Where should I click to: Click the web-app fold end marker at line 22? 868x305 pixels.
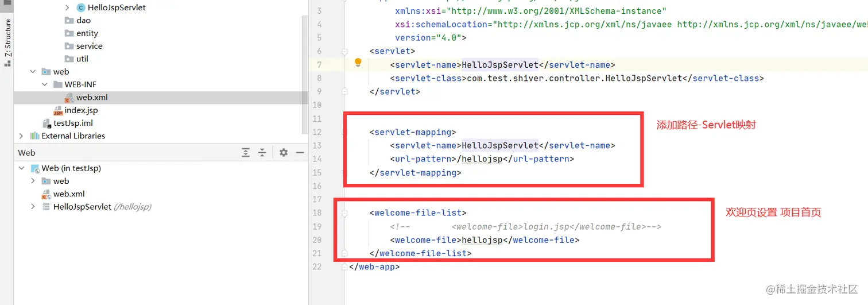coord(344,267)
